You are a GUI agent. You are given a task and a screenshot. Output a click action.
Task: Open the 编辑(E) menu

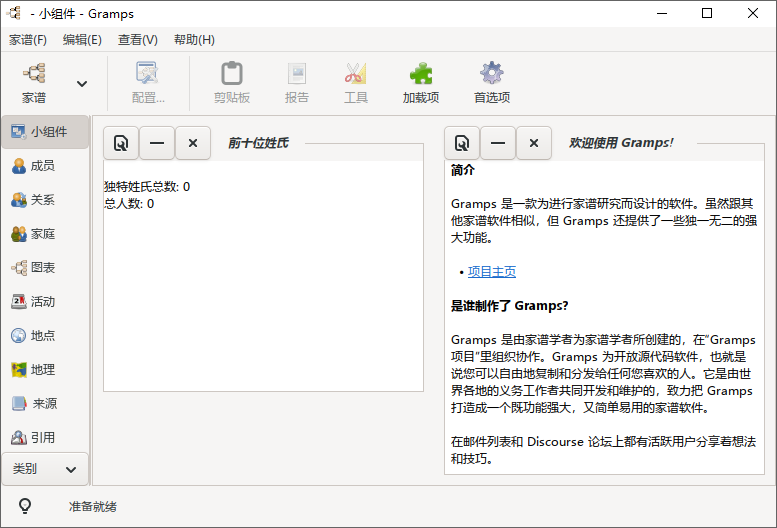pyautogui.click(x=82, y=40)
